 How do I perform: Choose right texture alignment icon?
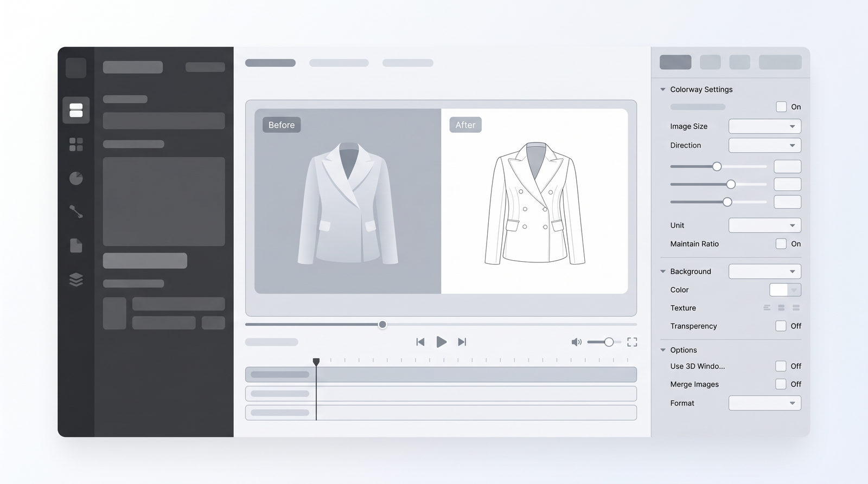point(796,308)
